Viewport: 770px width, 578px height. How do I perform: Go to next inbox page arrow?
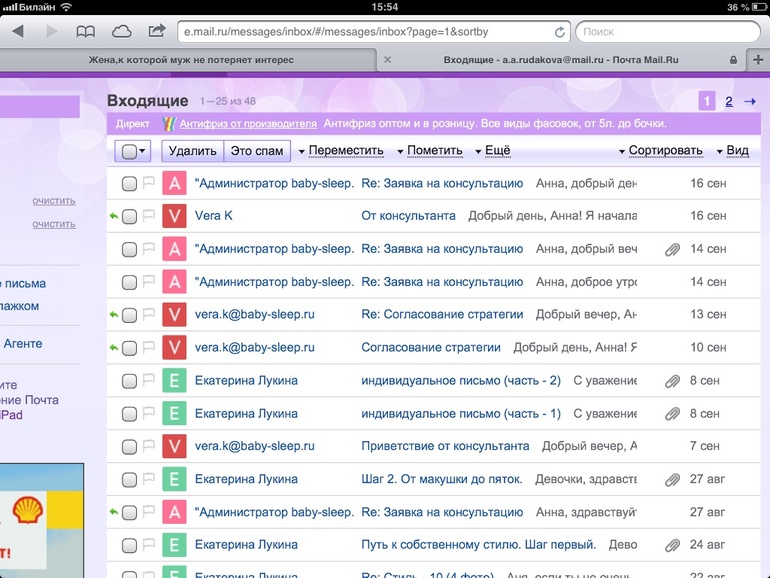(x=750, y=101)
